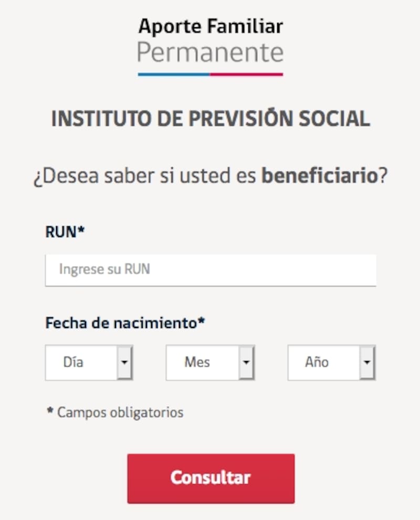The height and width of the screenshot is (520, 420).
Task: Click the "Permanente" word in the logo
Action: click(x=211, y=52)
